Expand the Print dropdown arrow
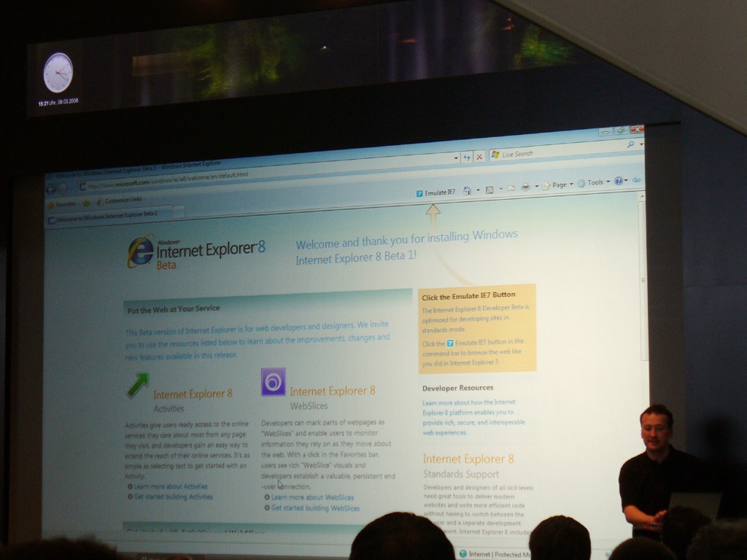The image size is (747, 560). point(536,186)
